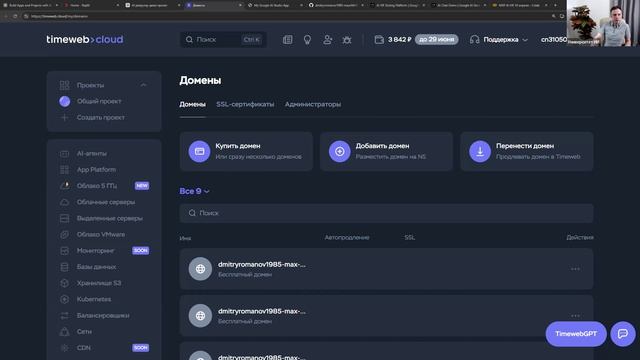
Task: Click the до 29 июня badge
Action: point(436,40)
